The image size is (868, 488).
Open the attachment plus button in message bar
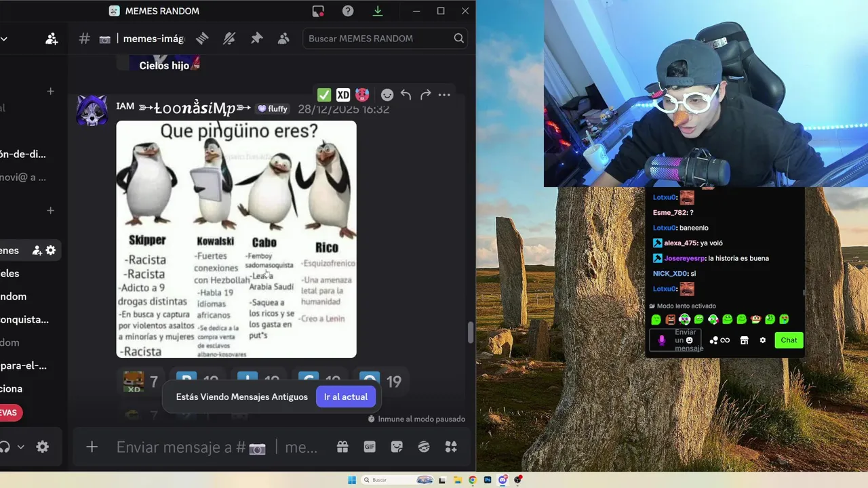coord(92,447)
